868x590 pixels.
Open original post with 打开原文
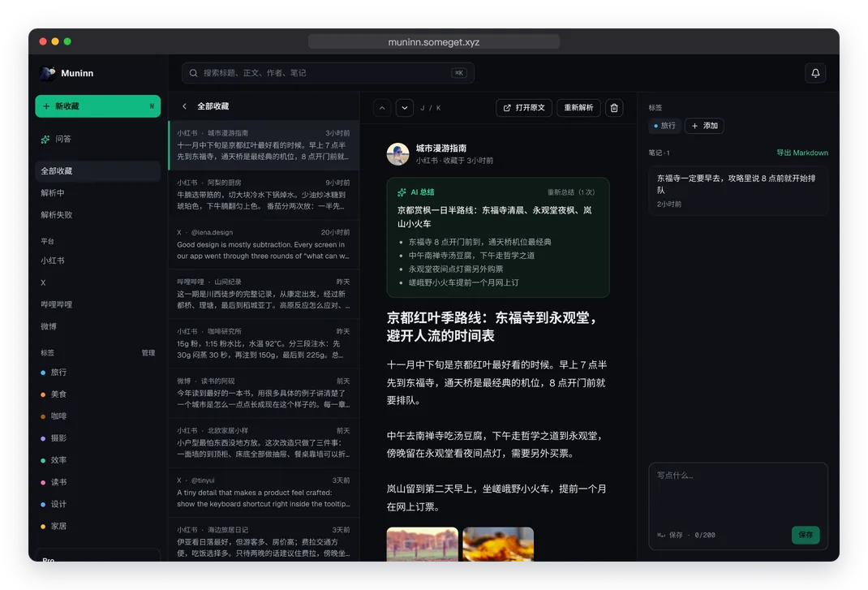524,108
